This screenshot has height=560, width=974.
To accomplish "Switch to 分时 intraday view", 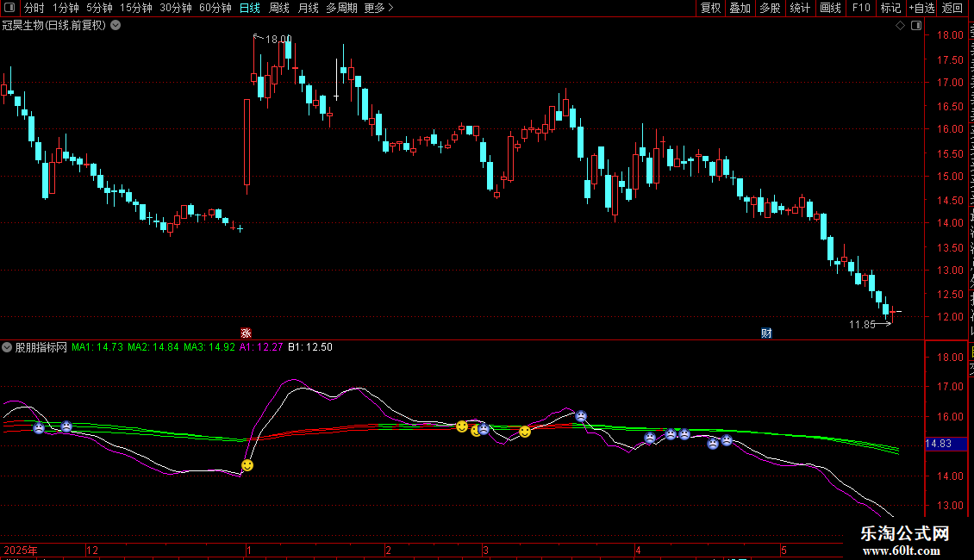I will pyautogui.click(x=34, y=8).
